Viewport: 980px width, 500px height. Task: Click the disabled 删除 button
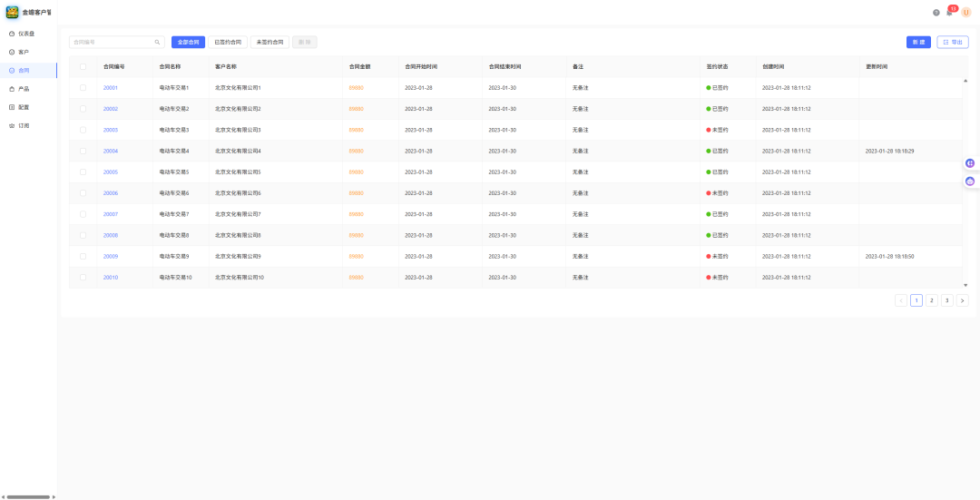pyautogui.click(x=304, y=43)
